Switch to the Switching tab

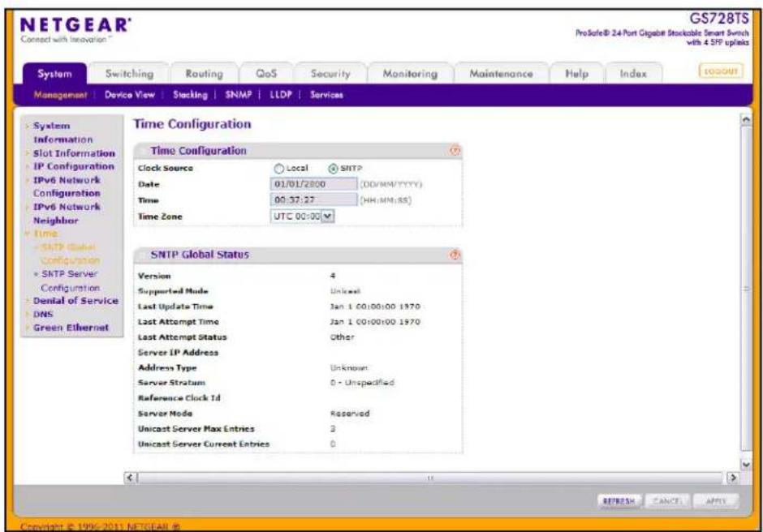(x=129, y=74)
